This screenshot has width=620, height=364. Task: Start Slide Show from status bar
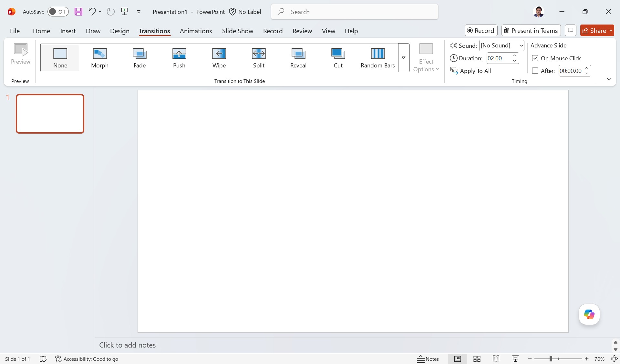pyautogui.click(x=515, y=359)
